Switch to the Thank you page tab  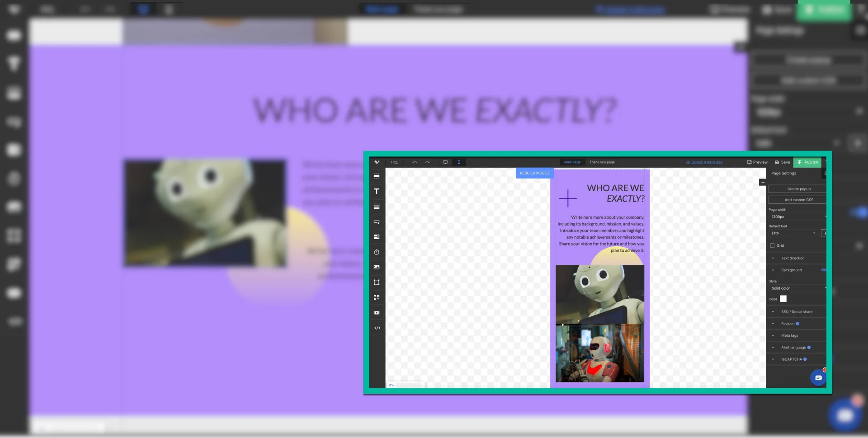point(602,162)
